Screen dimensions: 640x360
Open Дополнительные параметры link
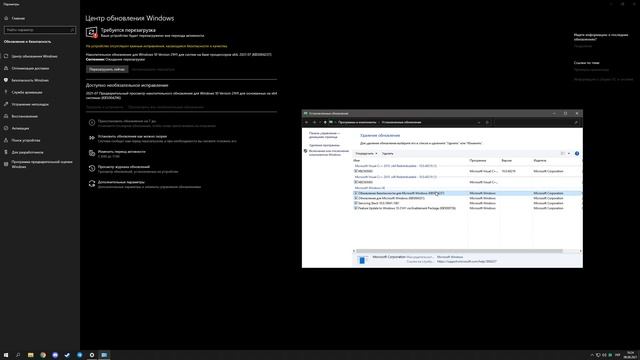coord(121,182)
